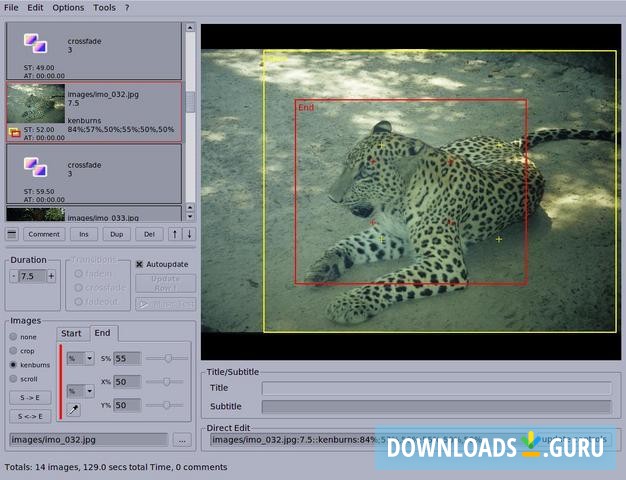
Task: Open the Tools menu
Action: 104,8
